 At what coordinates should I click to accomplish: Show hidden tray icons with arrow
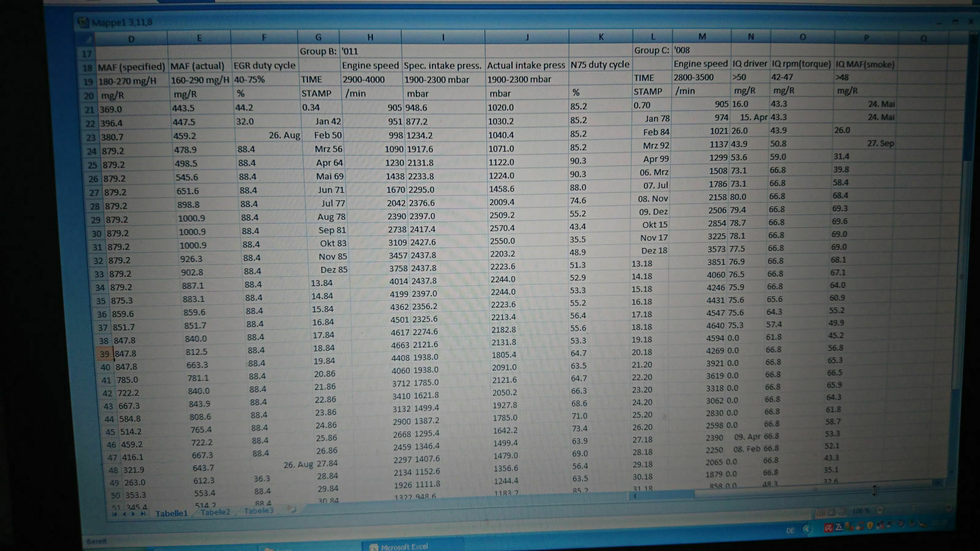point(807,530)
